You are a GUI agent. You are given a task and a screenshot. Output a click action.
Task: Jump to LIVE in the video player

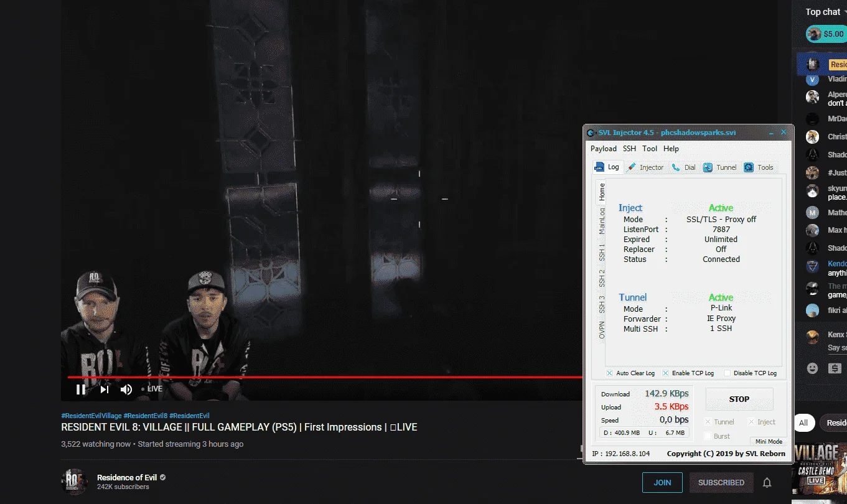click(x=152, y=389)
